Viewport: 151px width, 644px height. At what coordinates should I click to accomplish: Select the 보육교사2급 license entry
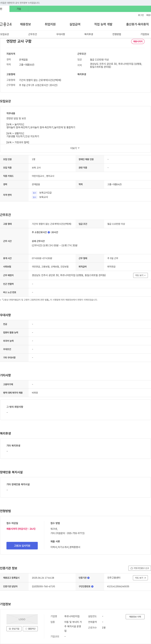(45, 192)
